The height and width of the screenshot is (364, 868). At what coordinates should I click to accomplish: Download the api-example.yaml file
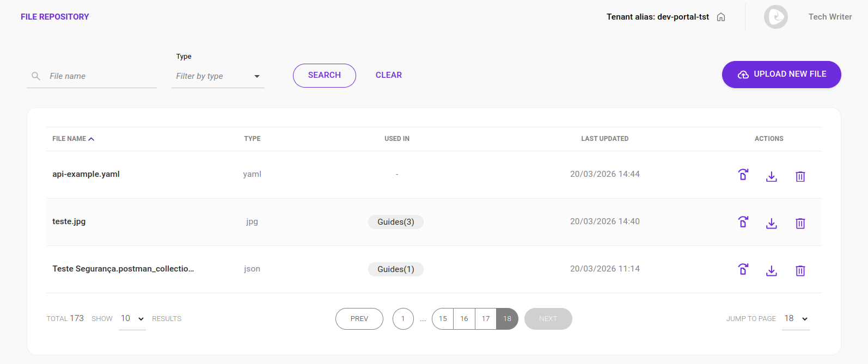pyautogui.click(x=771, y=176)
